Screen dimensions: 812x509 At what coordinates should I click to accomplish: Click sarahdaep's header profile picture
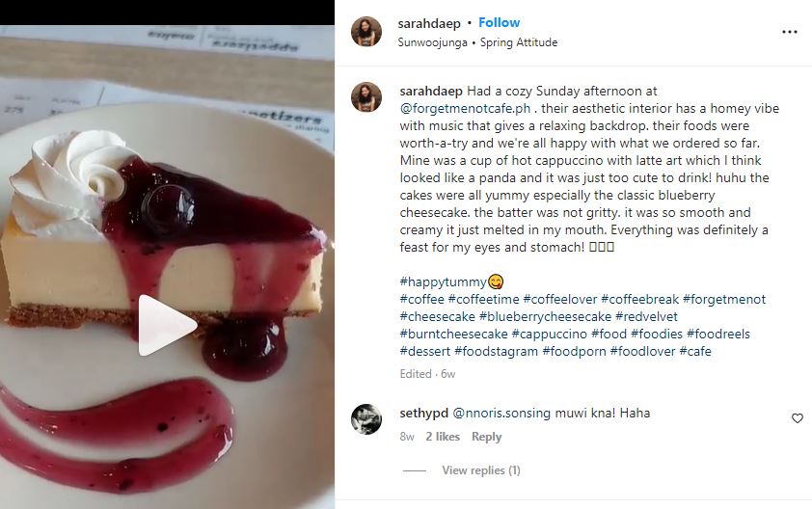(365, 32)
